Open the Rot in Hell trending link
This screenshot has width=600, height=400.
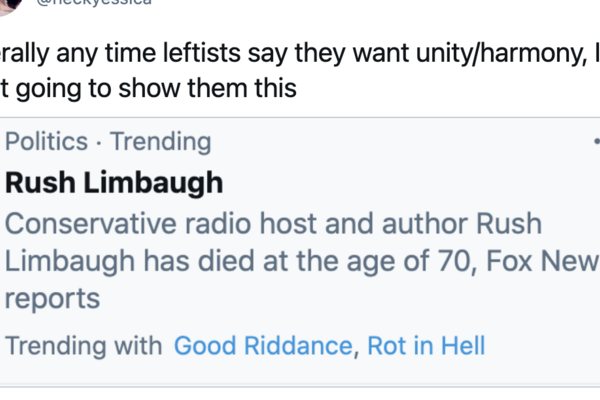[426, 346]
